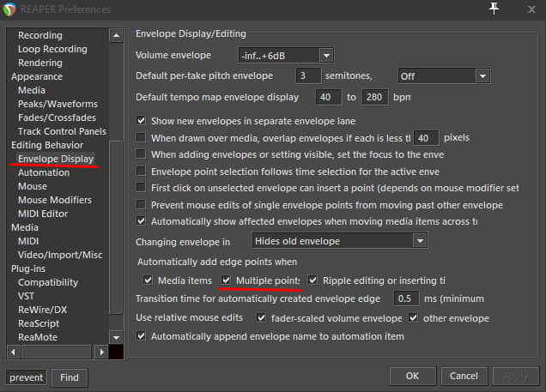The height and width of the screenshot is (392, 546).
Task: Open Automation preferences page
Action: tap(44, 172)
